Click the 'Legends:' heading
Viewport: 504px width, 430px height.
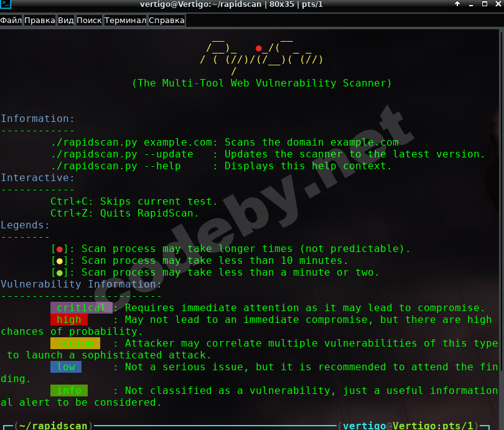(25, 225)
